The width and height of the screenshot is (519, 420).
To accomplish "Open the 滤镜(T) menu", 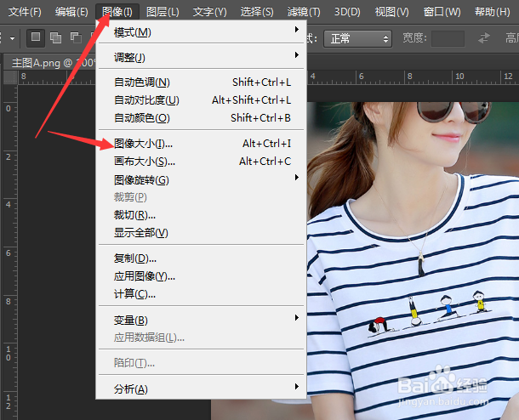I will coord(304,12).
